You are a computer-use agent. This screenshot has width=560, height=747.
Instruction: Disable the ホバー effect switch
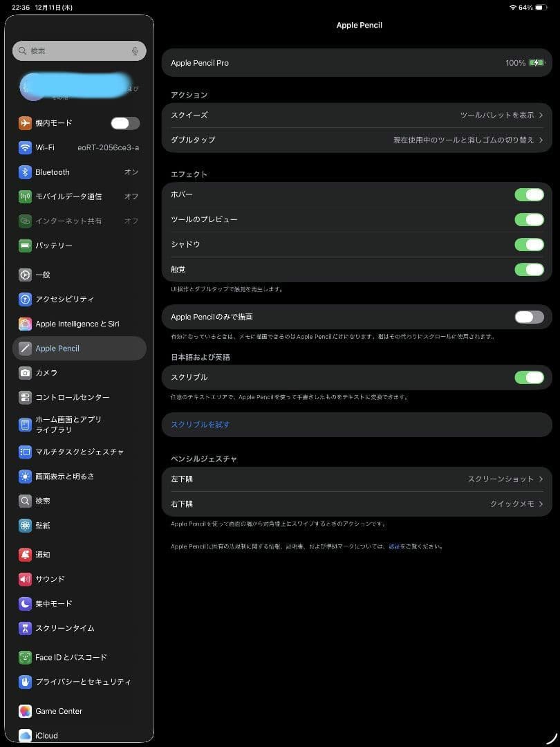(529, 194)
